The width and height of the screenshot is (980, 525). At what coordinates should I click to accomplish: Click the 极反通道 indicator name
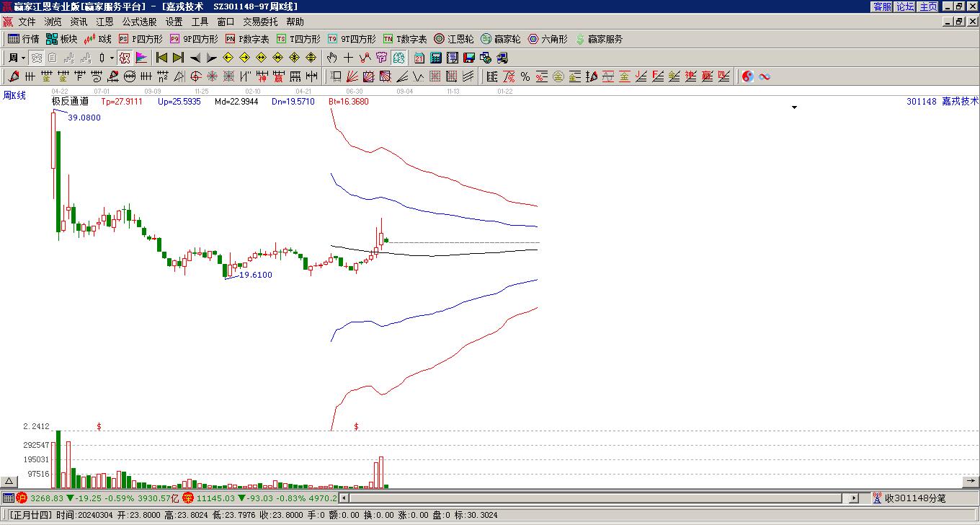coord(71,102)
